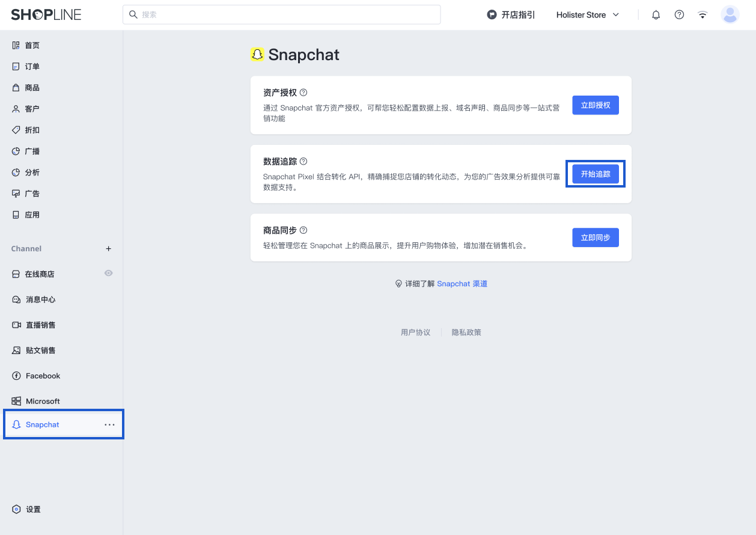Preview online store via eye icon
This screenshot has width=756, height=535.
pyautogui.click(x=108, y=273)
